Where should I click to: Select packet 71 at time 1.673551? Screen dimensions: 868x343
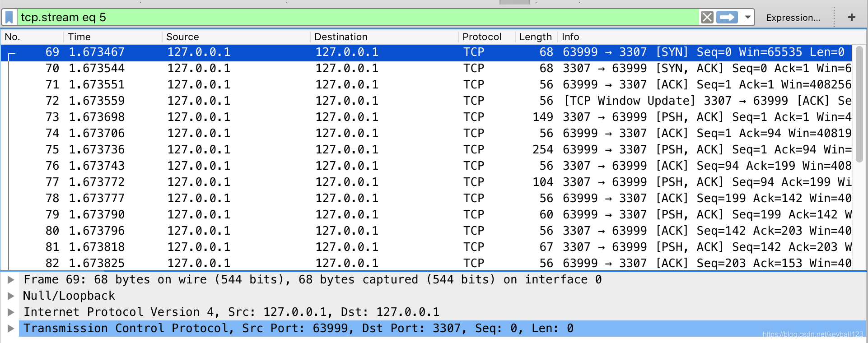pyautogui.click(x=426, y=85)
